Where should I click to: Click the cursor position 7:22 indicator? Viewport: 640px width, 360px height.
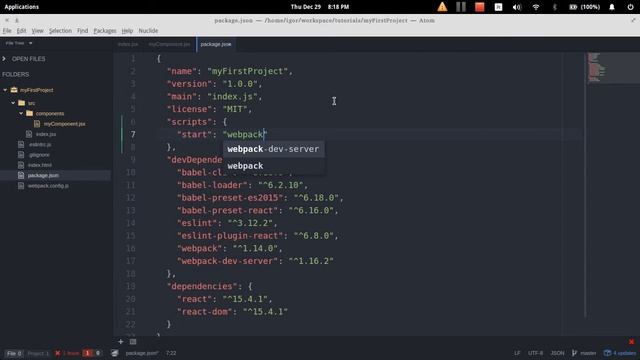(x=171, y=353)
